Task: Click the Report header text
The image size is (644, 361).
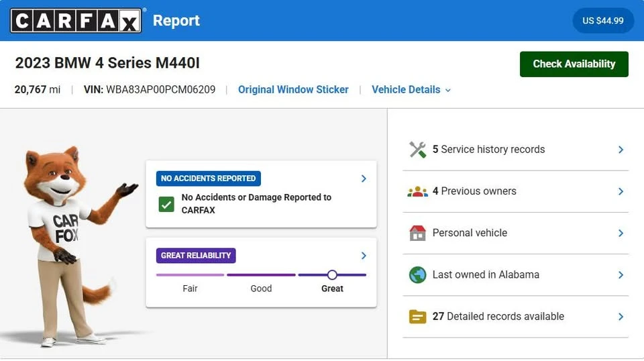Action: click(176, 21)
